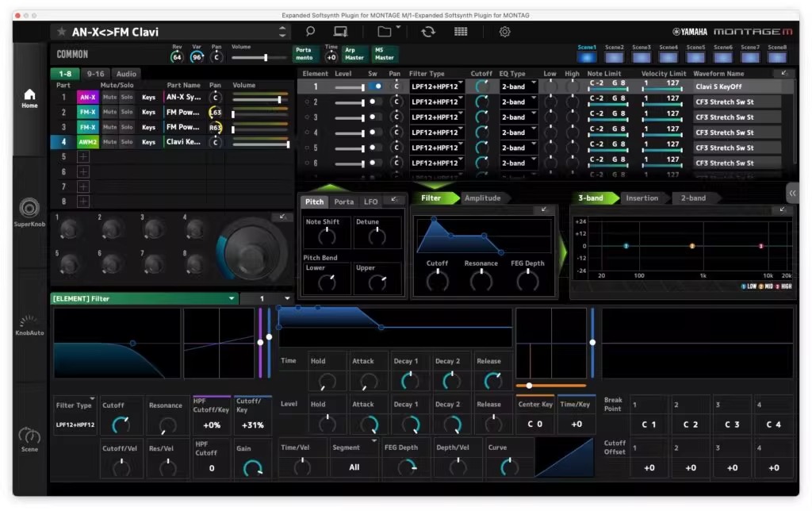
Task: Adjust element 1 Level slider
Action: [x=350, y=87]
